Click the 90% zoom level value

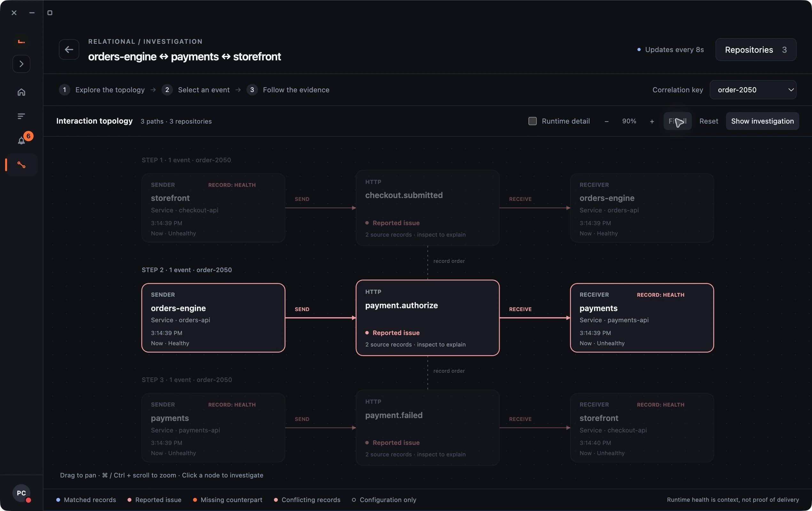pos(629,121)
